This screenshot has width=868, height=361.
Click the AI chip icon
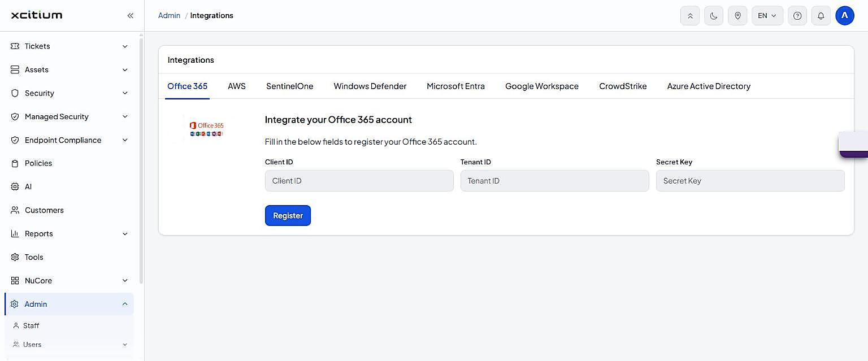point(15,186)
